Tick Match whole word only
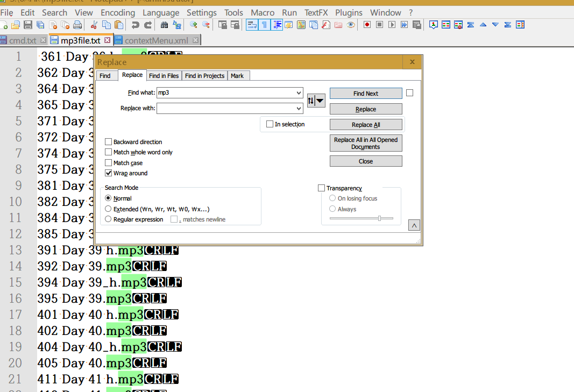The width and height of the screenshot is (574, 392). coord(108,152)
